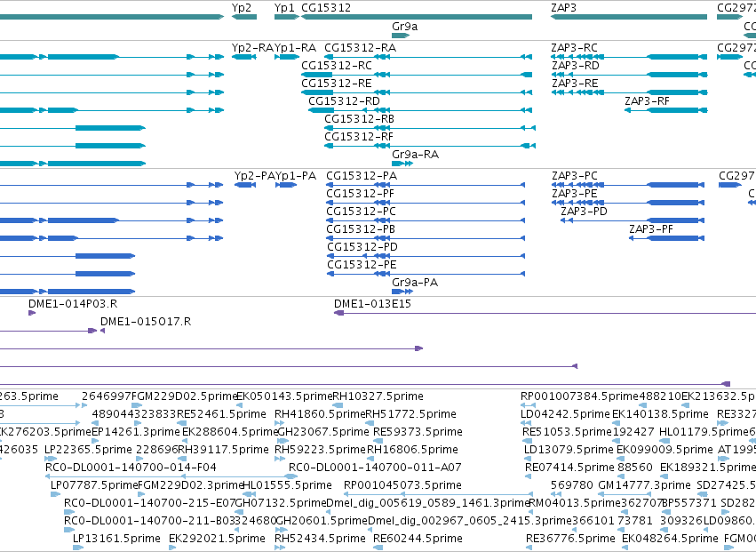Image resolution: width=756 pixels, height=552 pixels.
Task: Select protein Gr9a-PA
Action: pos(415,283)
